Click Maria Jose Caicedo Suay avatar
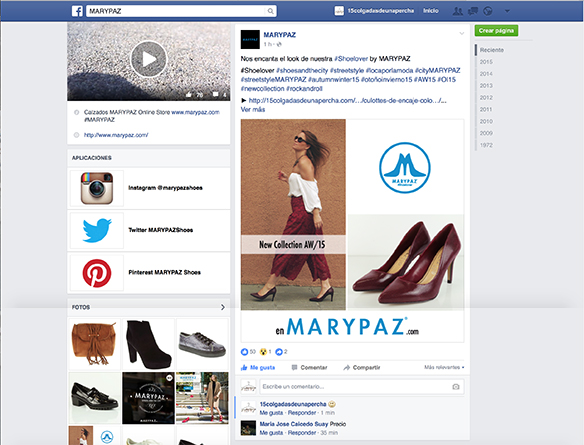The width and height of the screenshot is (584, 445). (248, 428)
